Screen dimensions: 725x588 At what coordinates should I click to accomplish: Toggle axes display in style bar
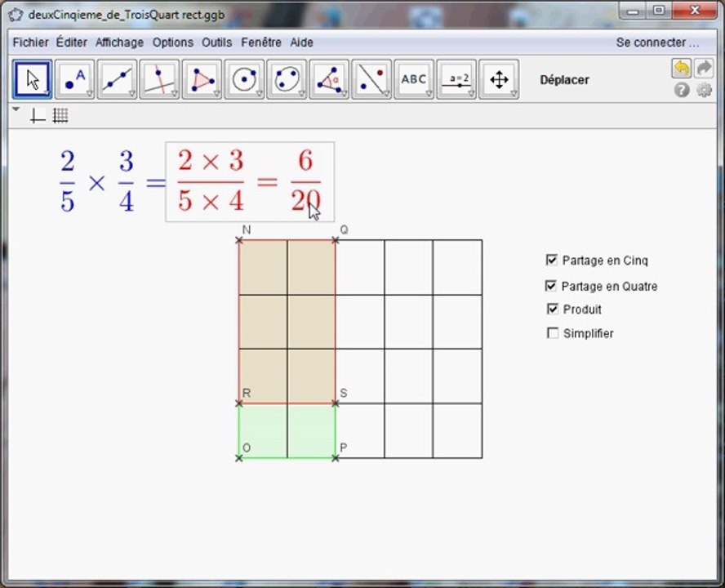pyautogui.click(x=38, y=115)
